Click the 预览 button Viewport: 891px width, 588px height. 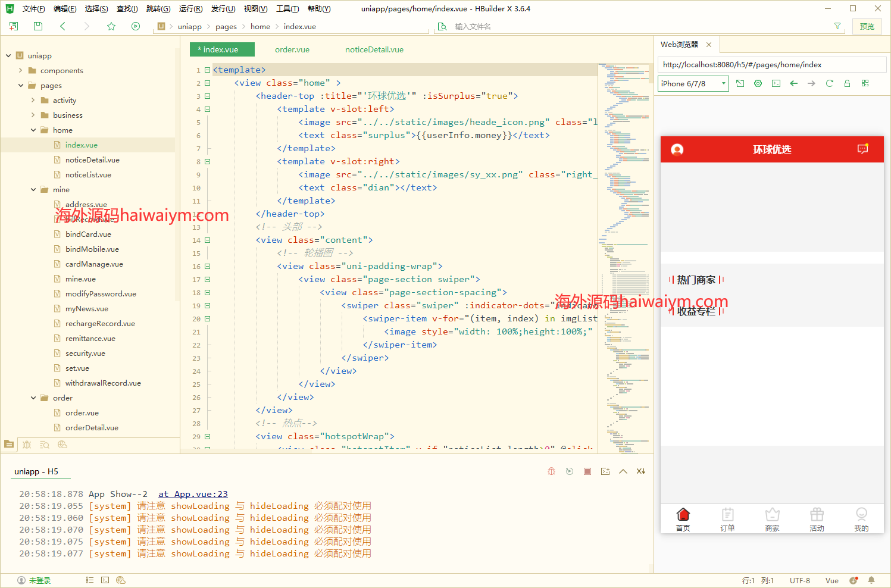click(x=867, y=26)
